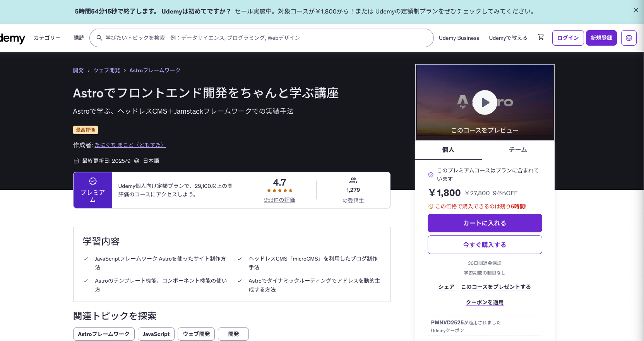Open Udemyで教える

coord(508,38)
